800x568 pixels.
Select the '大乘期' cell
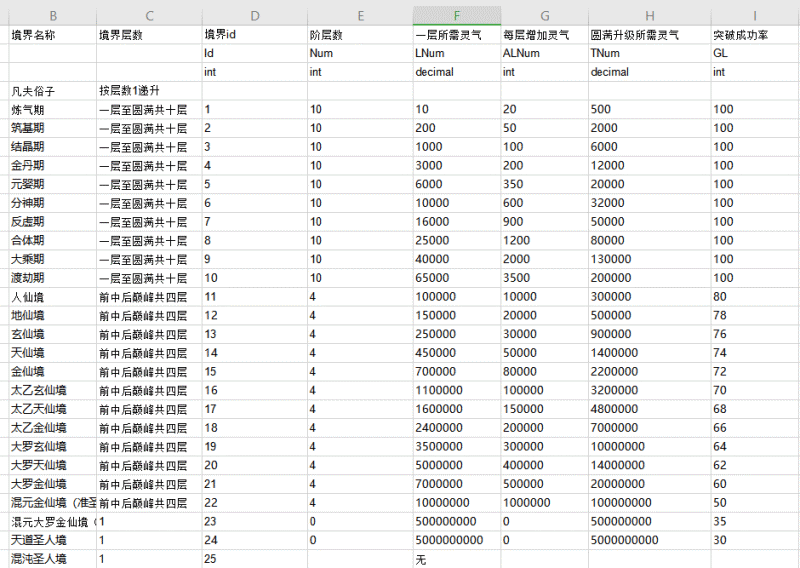(53, 259)
